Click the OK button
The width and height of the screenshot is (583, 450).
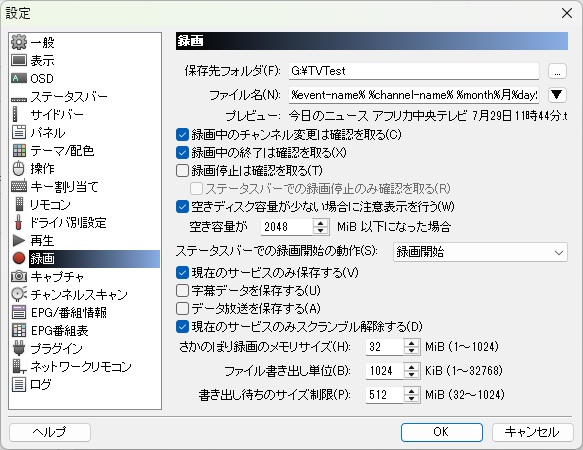442,432
